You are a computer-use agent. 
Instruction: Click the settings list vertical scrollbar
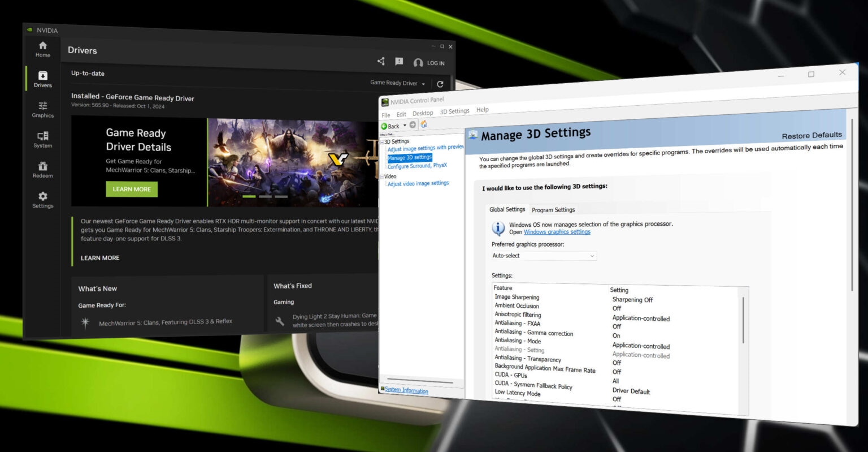click(x=743, y=320)
